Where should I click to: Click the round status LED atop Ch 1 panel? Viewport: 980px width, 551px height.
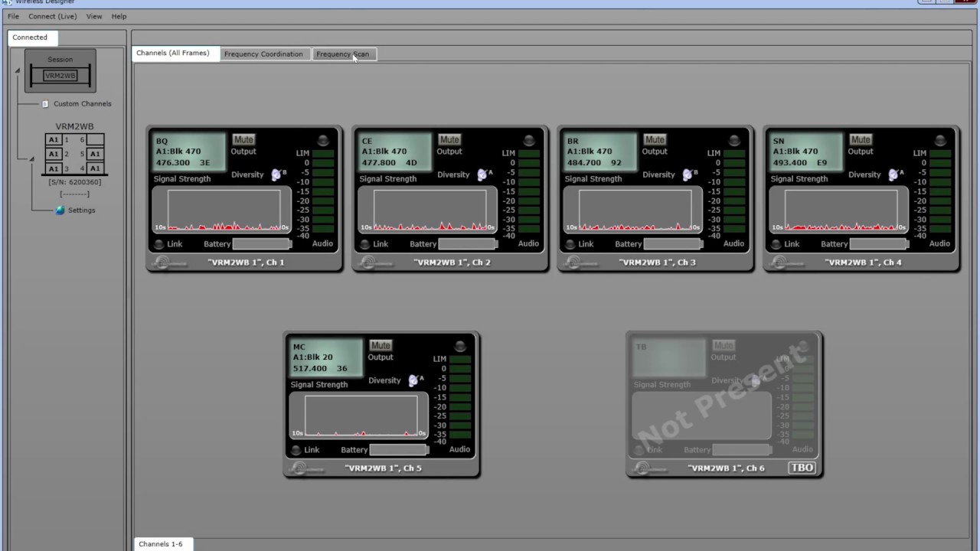[323, 140]
